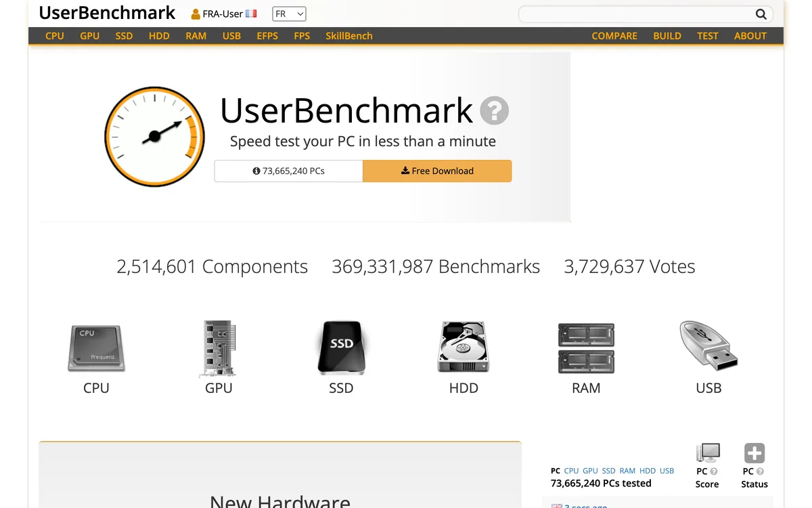
Task: Select the RAM tab above PCs tested
Action: point(627,471)
